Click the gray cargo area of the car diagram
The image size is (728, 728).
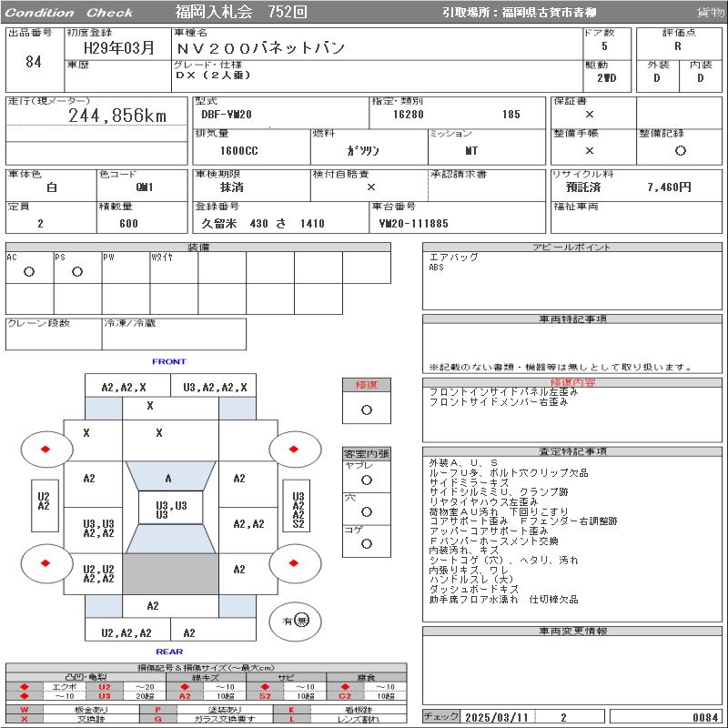point(170,573)
